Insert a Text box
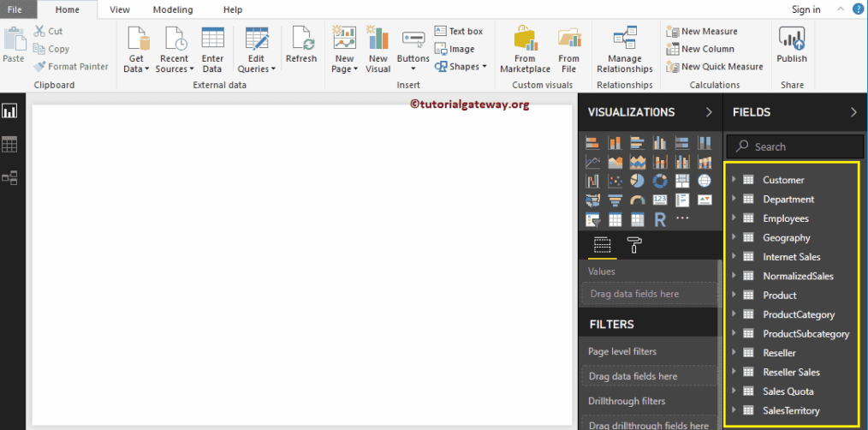Screen dimensions: 868x430 pos(459,32)
